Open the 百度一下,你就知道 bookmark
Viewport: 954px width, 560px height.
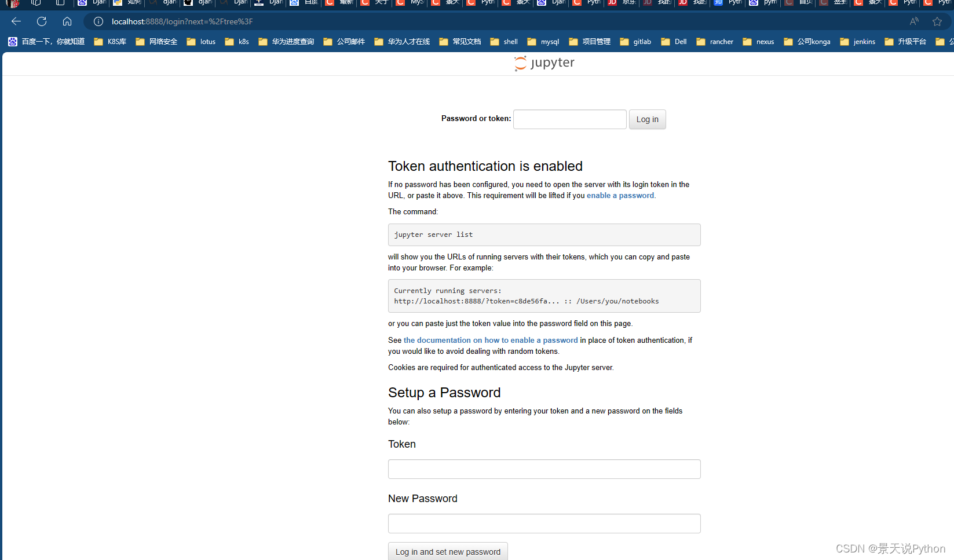tap(46, 42)
